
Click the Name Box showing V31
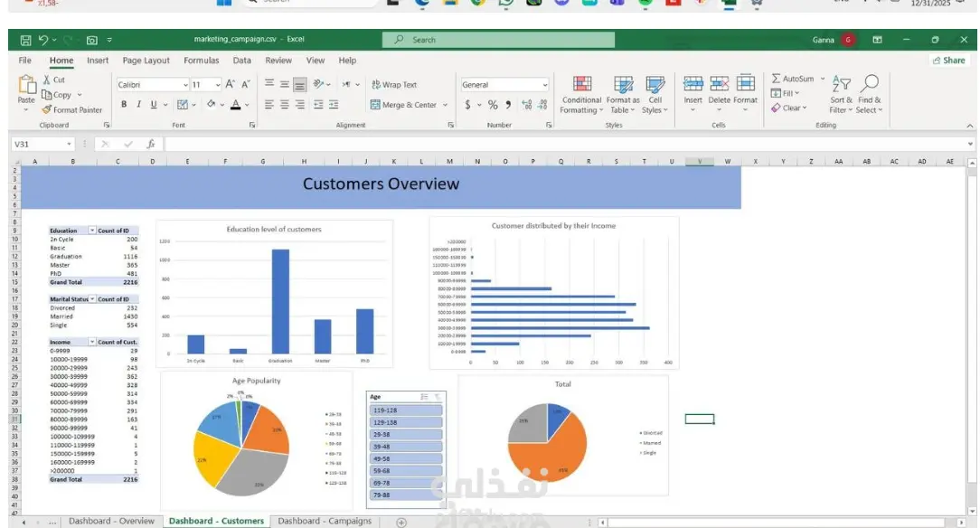(x=42, y=145)
